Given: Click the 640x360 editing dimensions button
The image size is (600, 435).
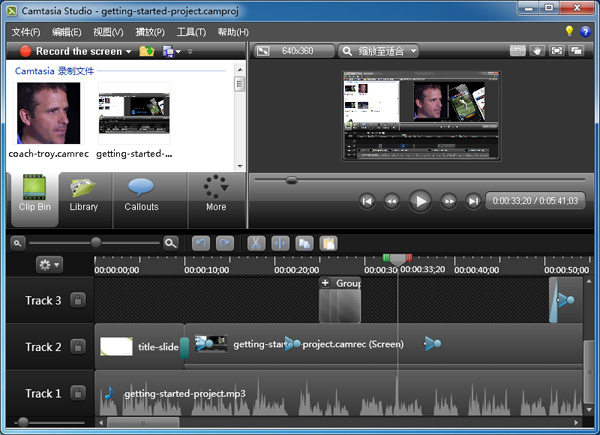Looking at the screenshot, I should pyautogui.click(x=292, y=51).
